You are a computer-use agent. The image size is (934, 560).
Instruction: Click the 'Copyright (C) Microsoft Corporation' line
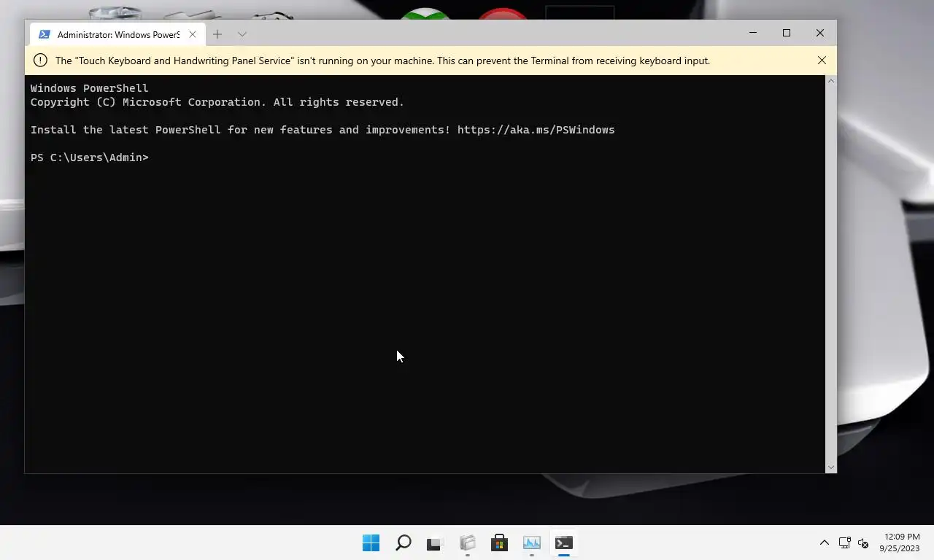coord(217,102)
